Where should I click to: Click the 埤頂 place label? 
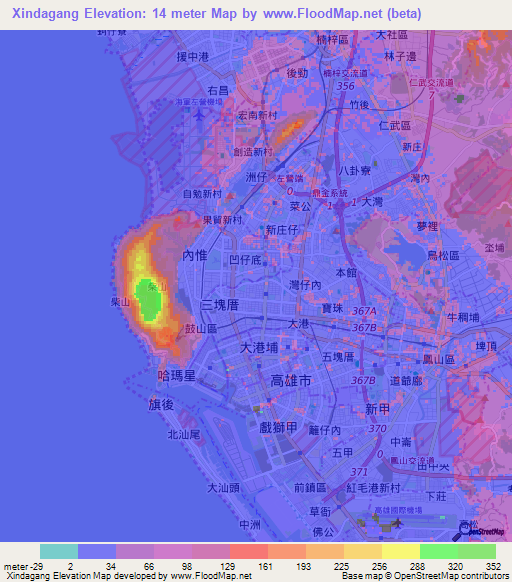point(486,346)
